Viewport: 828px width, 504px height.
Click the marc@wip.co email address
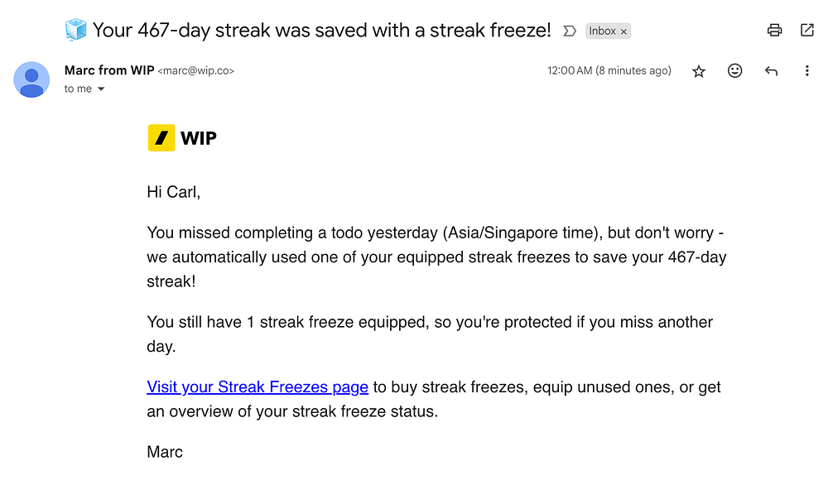pyautogui.click(x=196, y=71)
